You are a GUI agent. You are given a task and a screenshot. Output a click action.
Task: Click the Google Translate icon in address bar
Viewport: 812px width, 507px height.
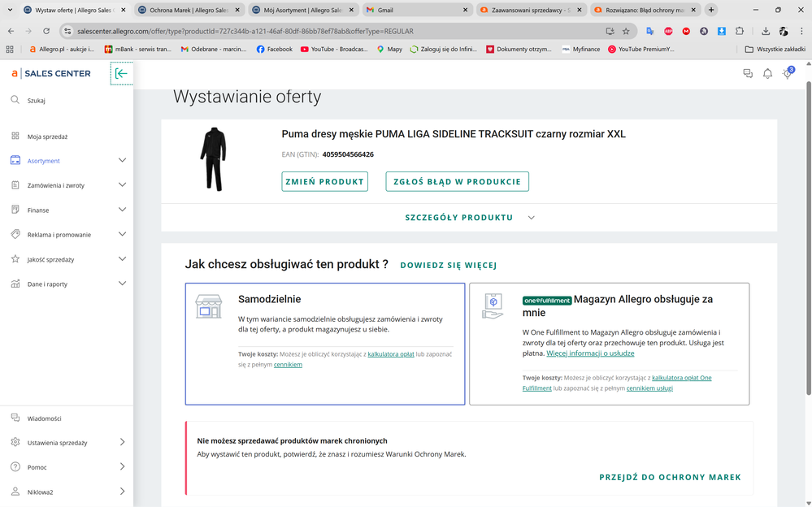click(x=650, y=31)
